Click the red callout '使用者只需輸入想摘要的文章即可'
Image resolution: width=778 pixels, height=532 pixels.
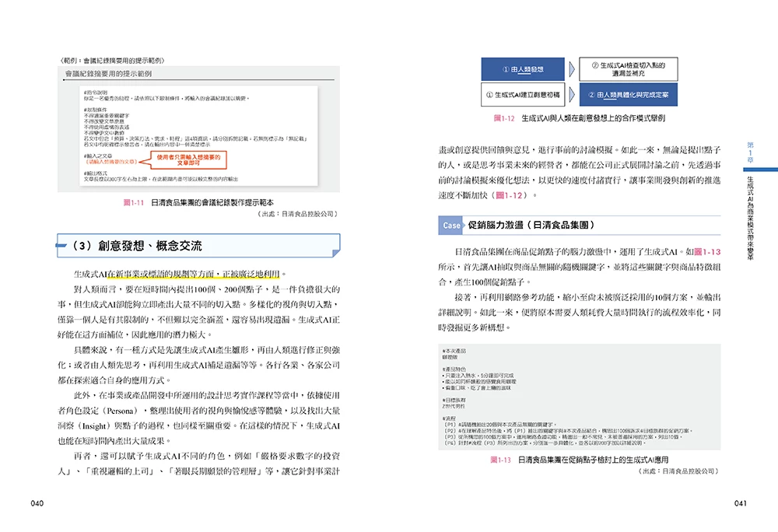[x=188, y=160]
